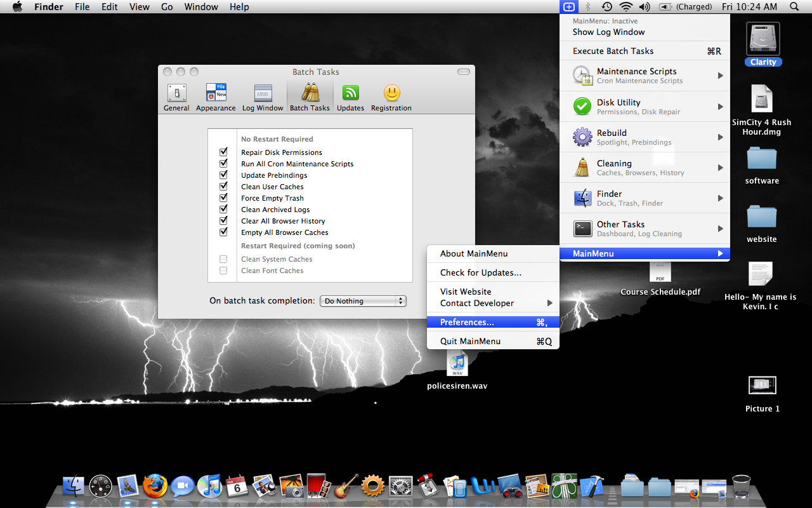The width and height of the screenshot is (812, 508).
Task: Click the MainMenu status icon in menu bar
Action: (569, 7)
